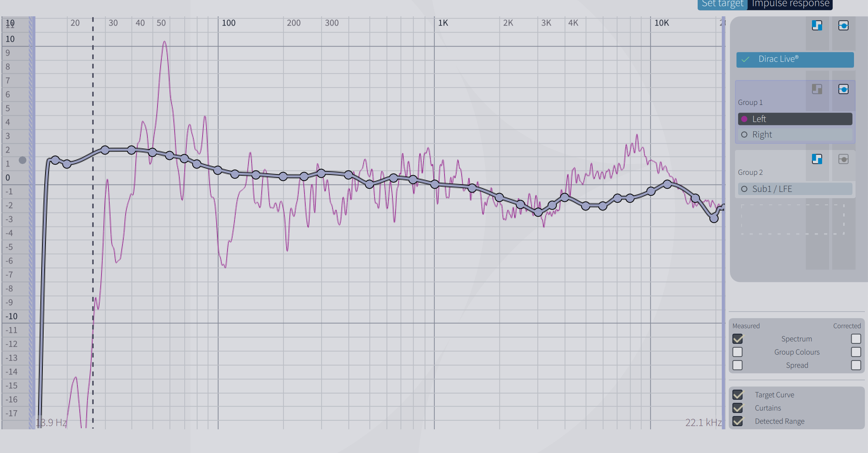Screen dimensions: 868x453
Task: Enable the Corrected Spectrum checkbox
Action: tap(856, 339)
